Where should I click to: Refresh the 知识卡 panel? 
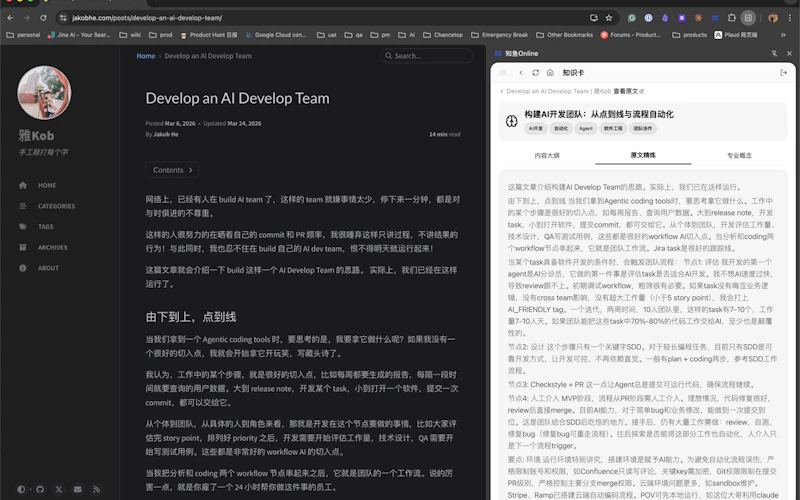pyautogui.click(x=535, y=72)
